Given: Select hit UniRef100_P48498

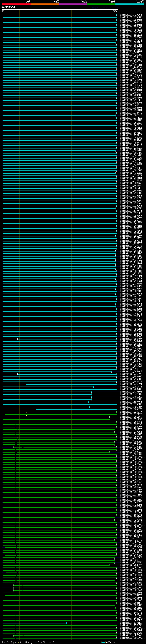Looking at the screenshot, I should coord(131,349).
